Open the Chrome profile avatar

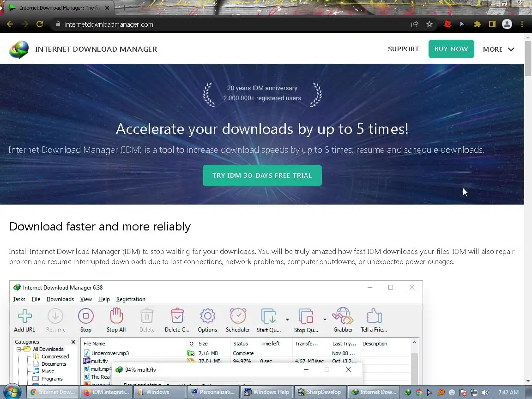tap(507, 24)
